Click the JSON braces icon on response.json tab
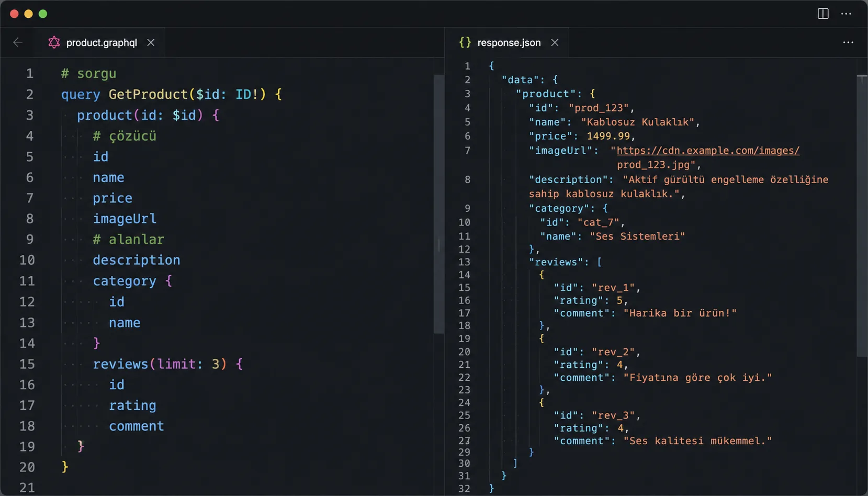The height and width of the screenshot is (496, 868). point(465,42)
